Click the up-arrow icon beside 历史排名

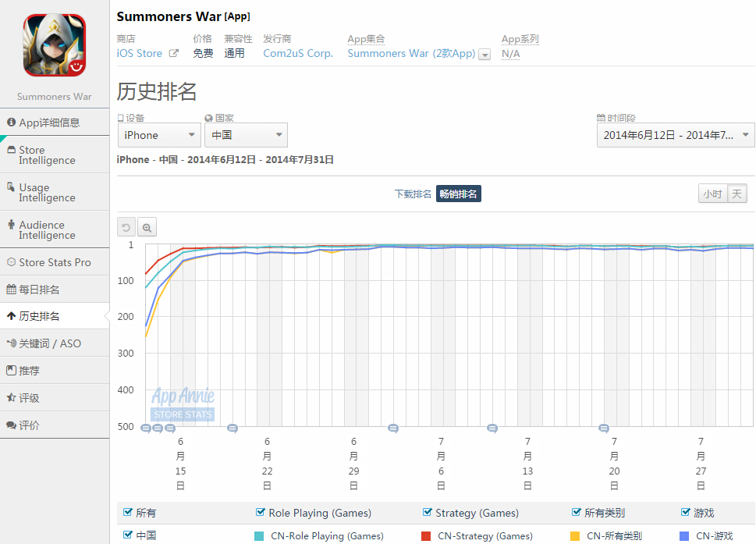[11, 316]
